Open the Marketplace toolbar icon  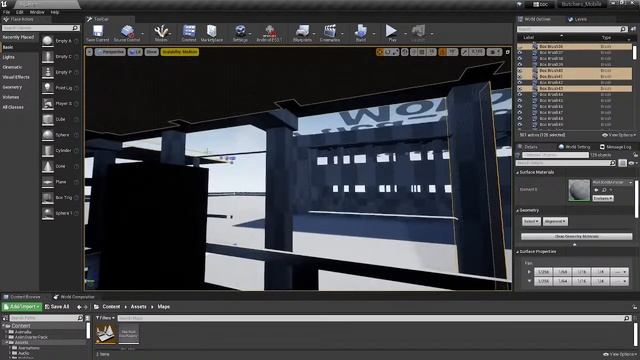coord(212,31)
